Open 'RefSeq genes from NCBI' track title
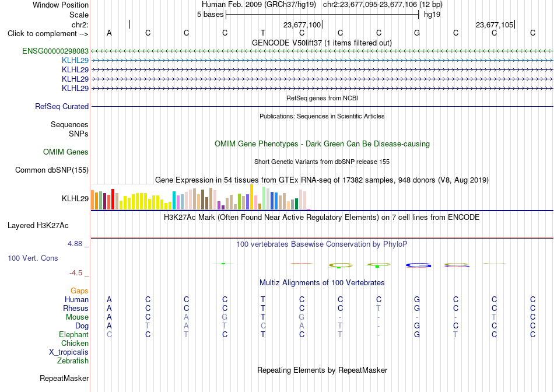 [322, 98]
